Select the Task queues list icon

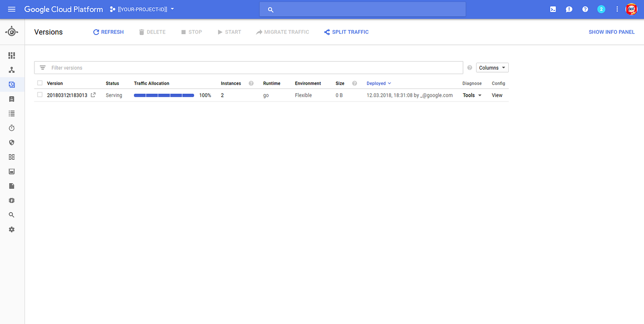[x=11, y=113]
